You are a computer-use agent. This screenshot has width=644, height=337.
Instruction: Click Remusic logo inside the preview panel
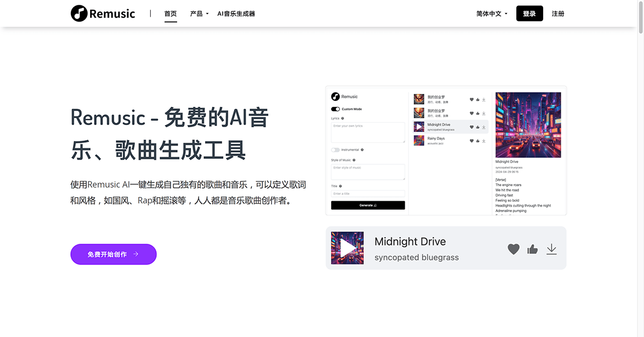pyautogui.click(x=344, y=97)
